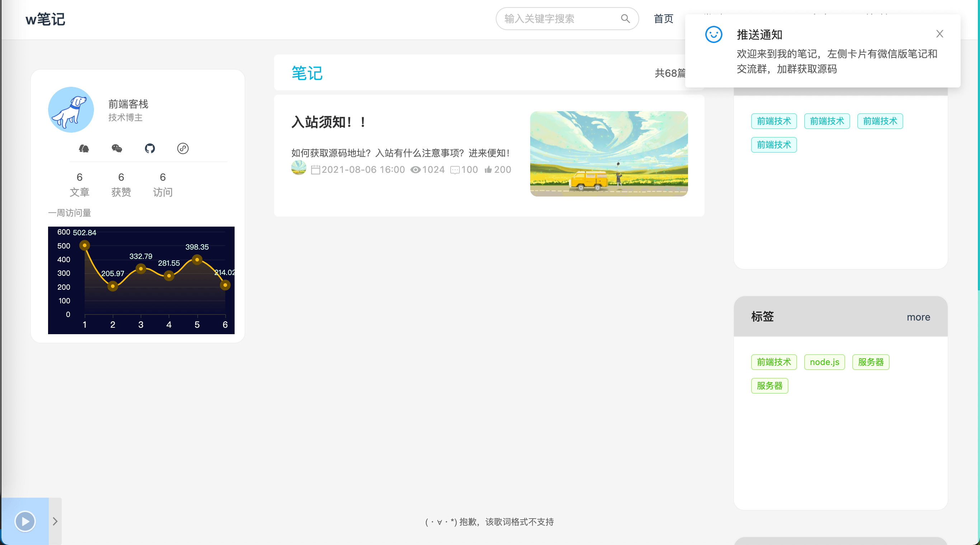Expand the music player with the chevron arrow
Viewport: 980px width, 545px height.
point(55,521)
